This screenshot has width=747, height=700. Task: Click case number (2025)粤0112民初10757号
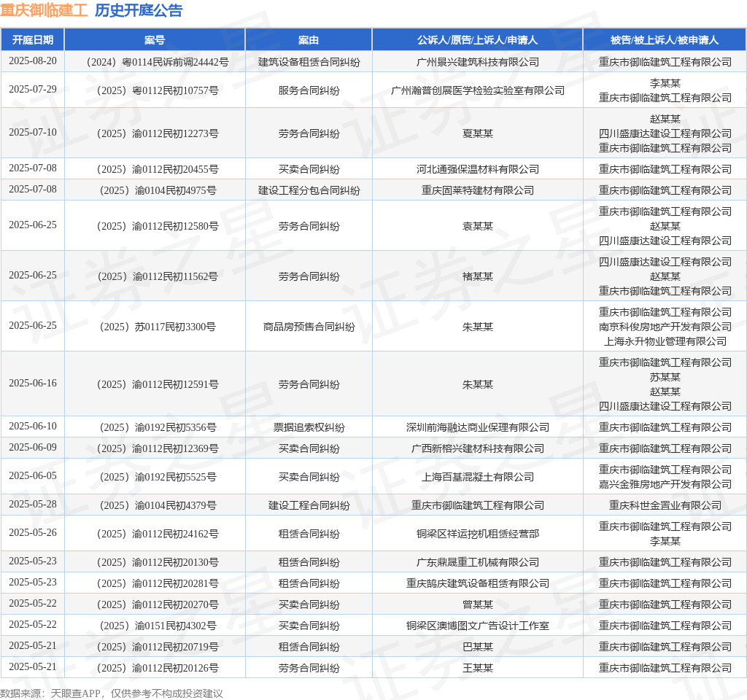[x=155, y=90]
